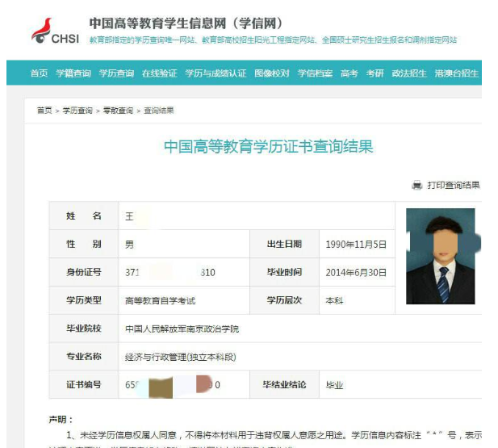This screenshot has width=498, height=448.
Task: Open 学历与成绩认证 menu item
Action: 216,73
